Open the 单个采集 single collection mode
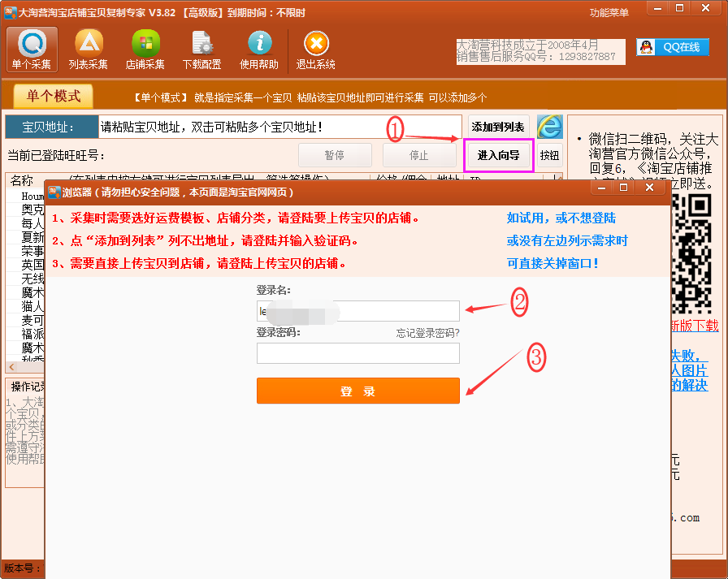Screen dimensions: 728x579 pyautogui.click(x=32, y=50)
